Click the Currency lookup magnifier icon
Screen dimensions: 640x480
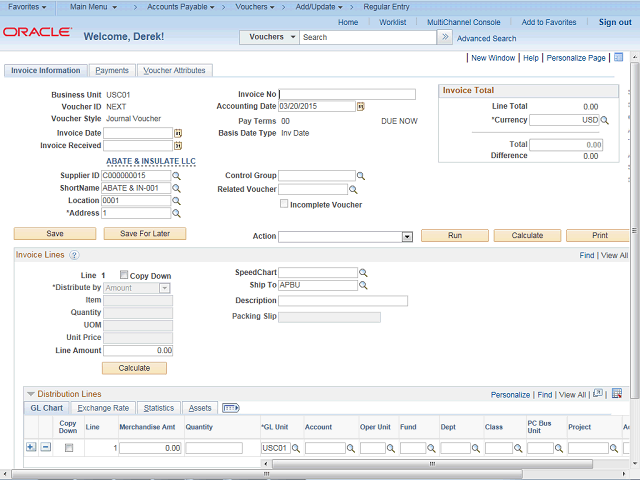click(604, 120)
